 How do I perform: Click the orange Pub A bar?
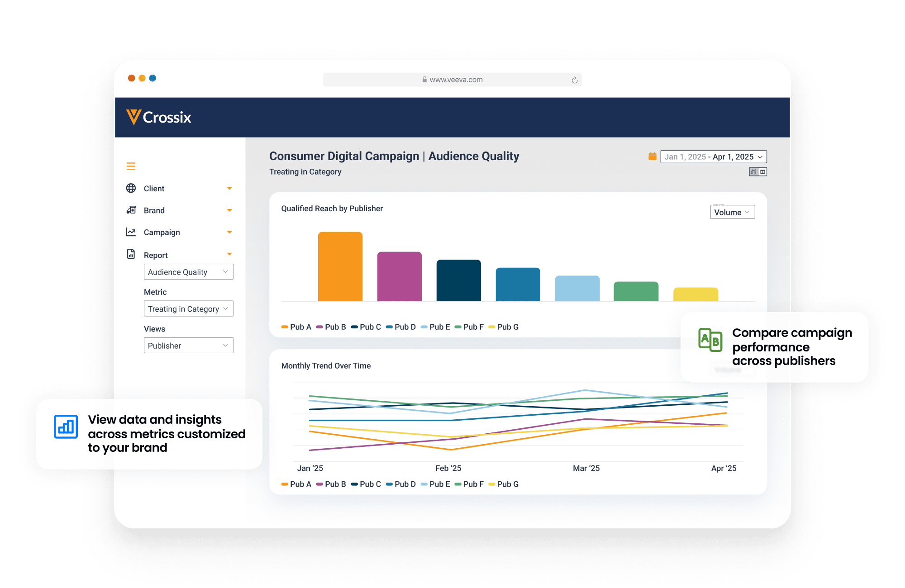340,266
